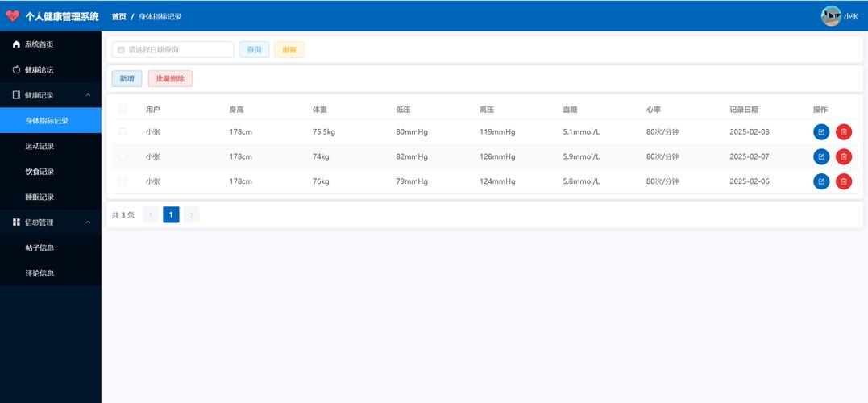Click the delete icon for the 2025-02-08 record
The height and width of the screenshot is (403, 868).
843,132
